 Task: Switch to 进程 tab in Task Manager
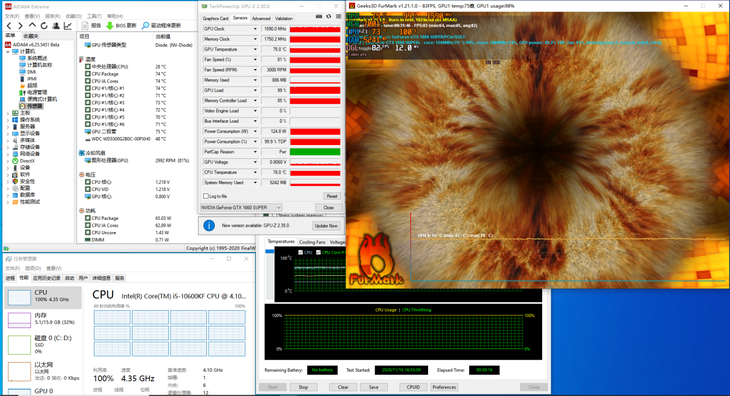10,278
